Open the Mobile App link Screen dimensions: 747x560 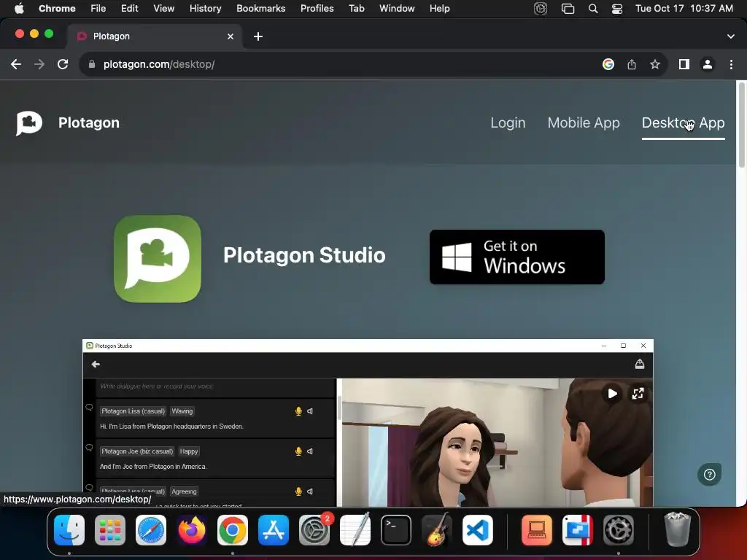tap(584, 122)
